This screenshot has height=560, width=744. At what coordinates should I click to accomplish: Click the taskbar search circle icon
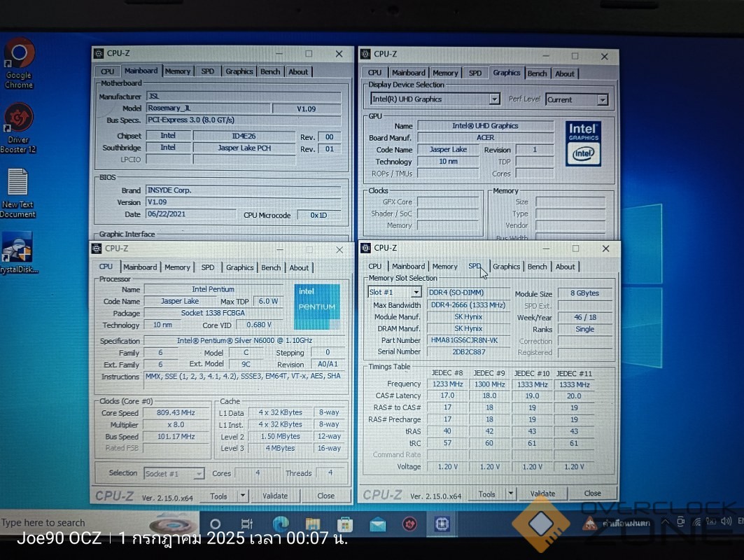215,524
